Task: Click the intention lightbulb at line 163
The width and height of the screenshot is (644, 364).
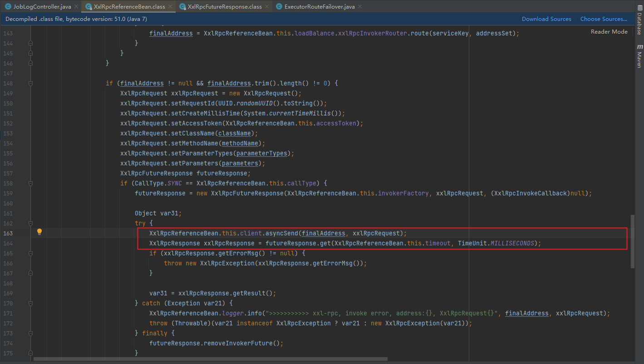Action: (x=39, y=232)
